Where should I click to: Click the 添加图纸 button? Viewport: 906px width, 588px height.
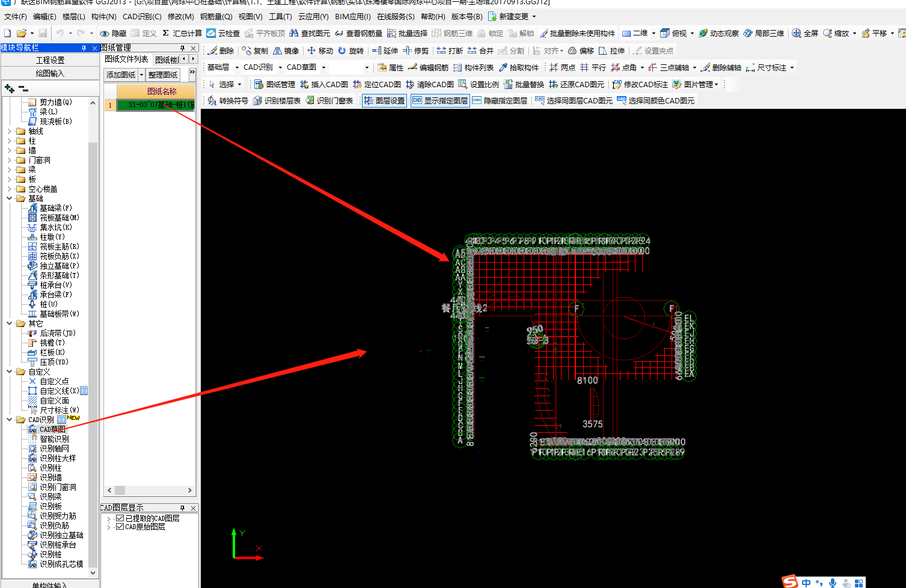(121, 75)
